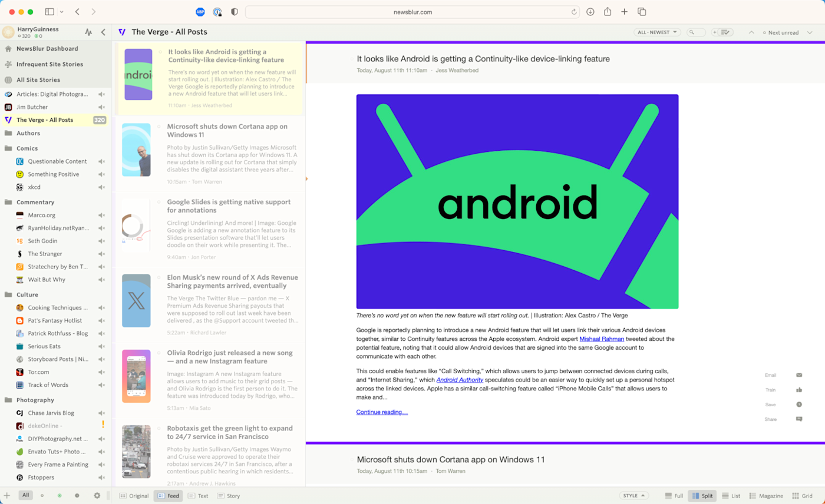Click the Save story clock icon
This screenshot has width=825, height=504.
point(799,404)
